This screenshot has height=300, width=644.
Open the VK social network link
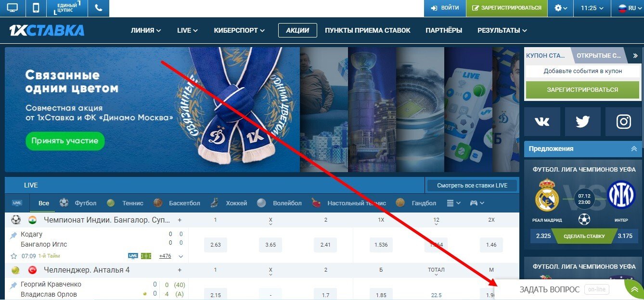(x=542, y=122)
